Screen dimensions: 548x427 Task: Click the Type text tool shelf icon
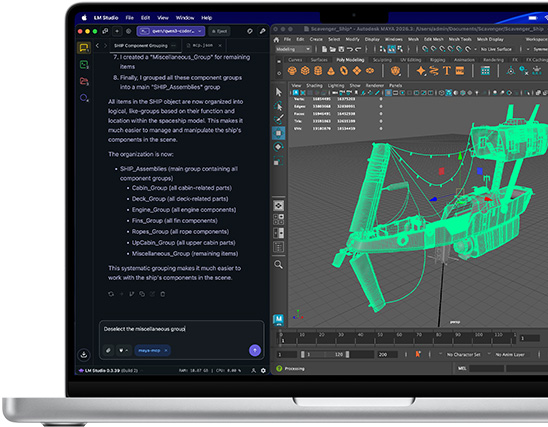[447, 71]
